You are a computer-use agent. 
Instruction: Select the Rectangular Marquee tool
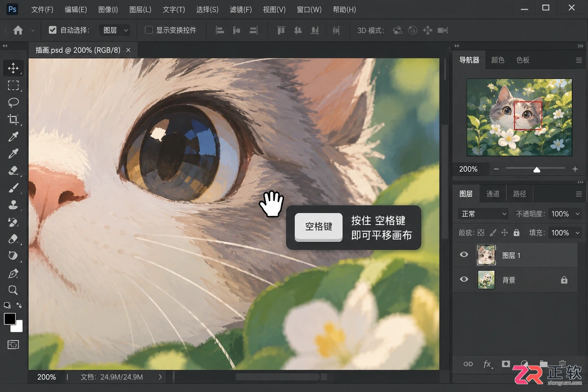(x=13, y=85)
